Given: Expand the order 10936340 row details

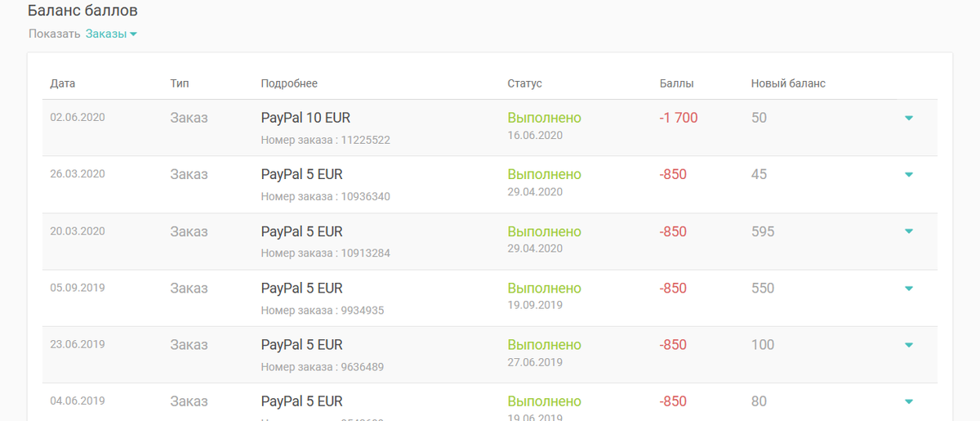Looking at the screenshot, I should tap(909, 174).
